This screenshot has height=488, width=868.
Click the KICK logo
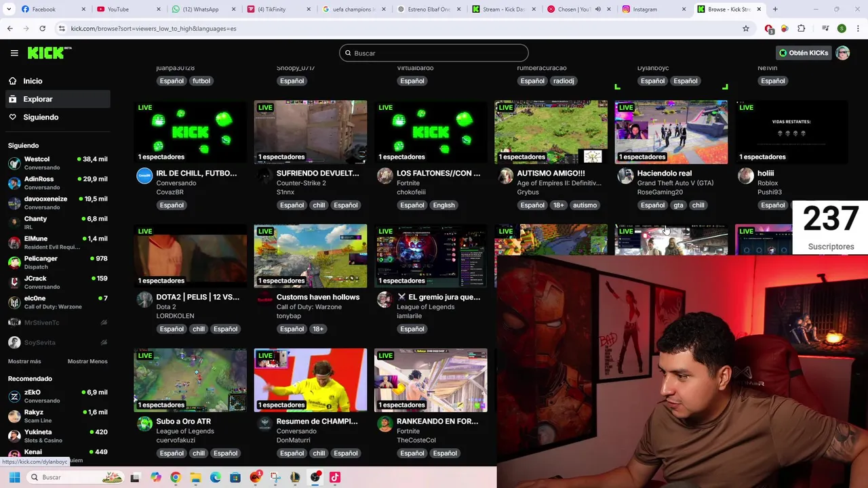point(50,53)
